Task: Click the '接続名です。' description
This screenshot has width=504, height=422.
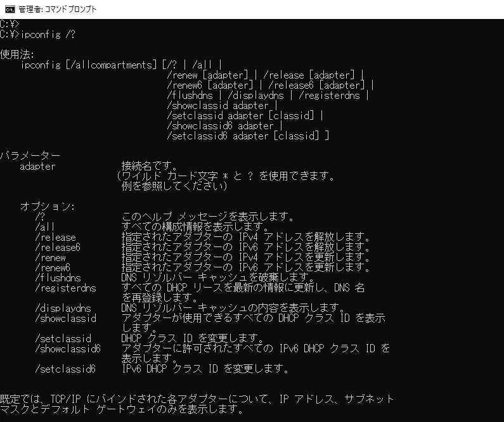Action: point(149,166)
